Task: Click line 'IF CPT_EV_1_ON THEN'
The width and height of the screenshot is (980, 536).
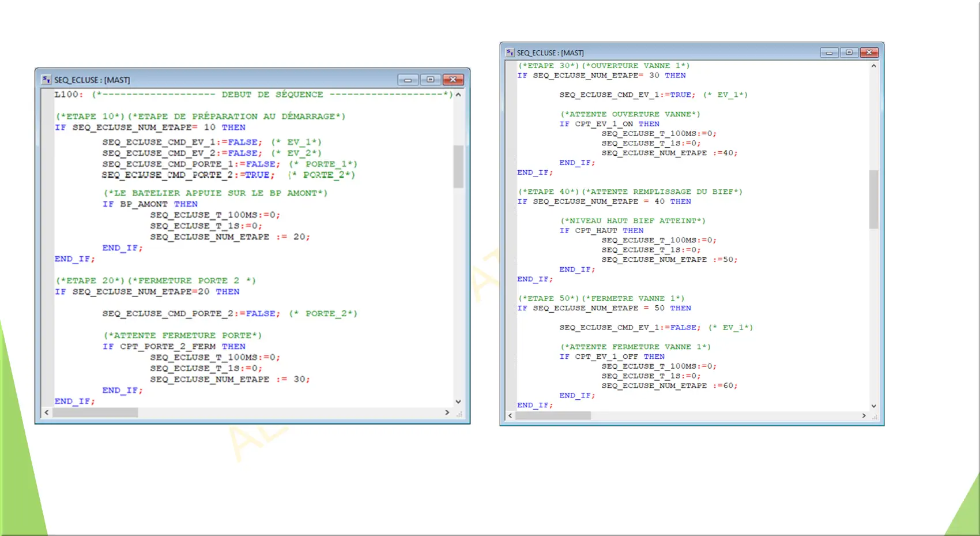Action: [609, 124]
